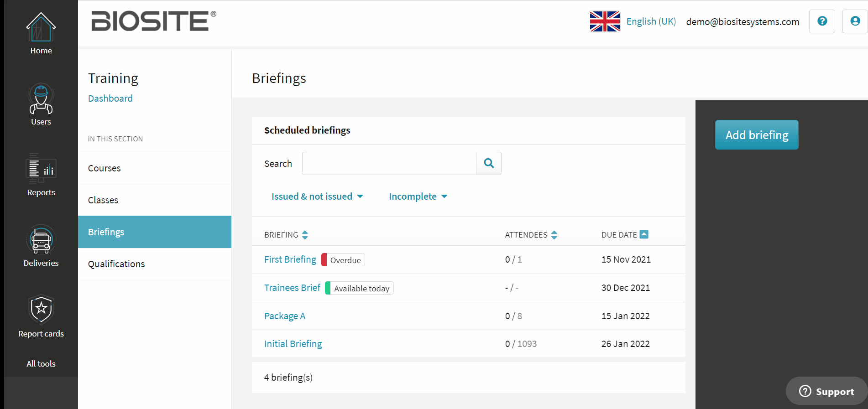The image size is (868, 409).
Task: Select Qualifications in the section menu
Action: point(116,264)
